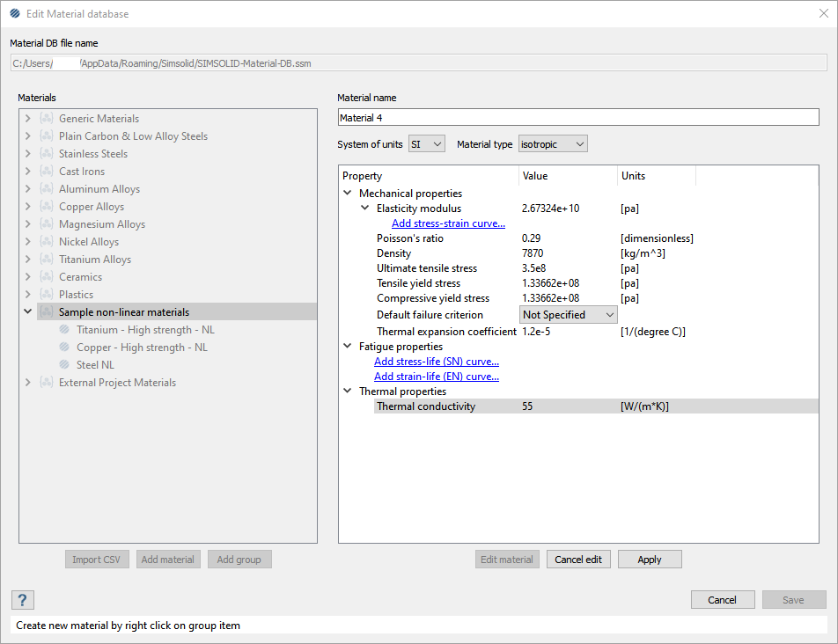This screenshot has width=838, height=644.
Task: Click the Stainless Steels group icon
Action: pos(47,154)
